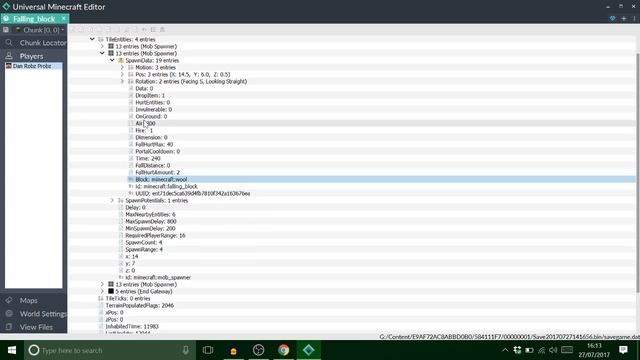Expand the Rotation: 2 entries node

click(122, 81)
